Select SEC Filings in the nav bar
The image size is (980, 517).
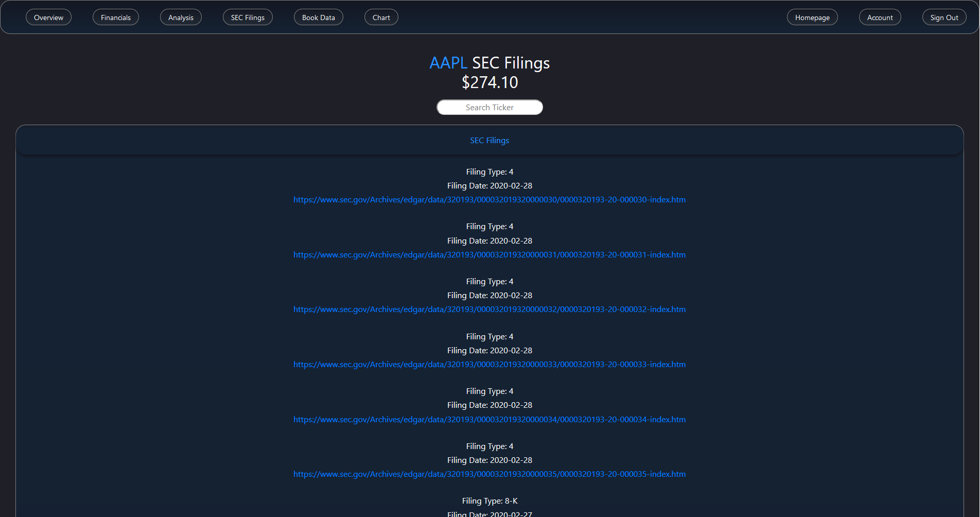point(248,18)
